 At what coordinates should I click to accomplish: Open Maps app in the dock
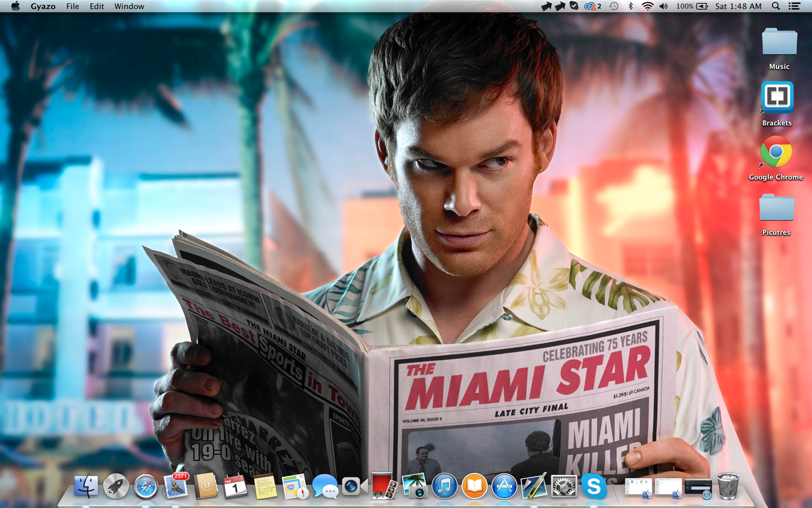[x=295, y=487]
